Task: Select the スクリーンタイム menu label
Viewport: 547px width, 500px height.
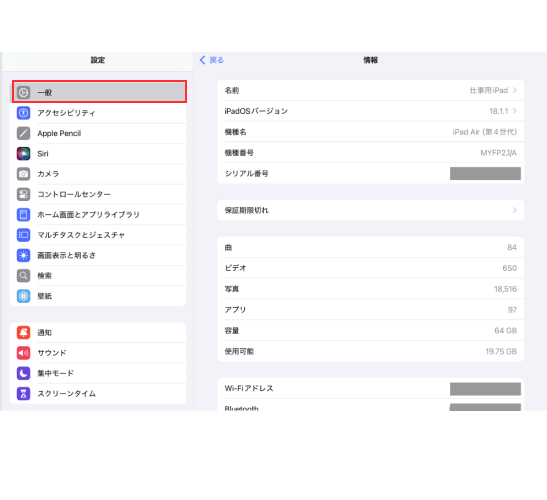Action: click(x=67, y=394)
